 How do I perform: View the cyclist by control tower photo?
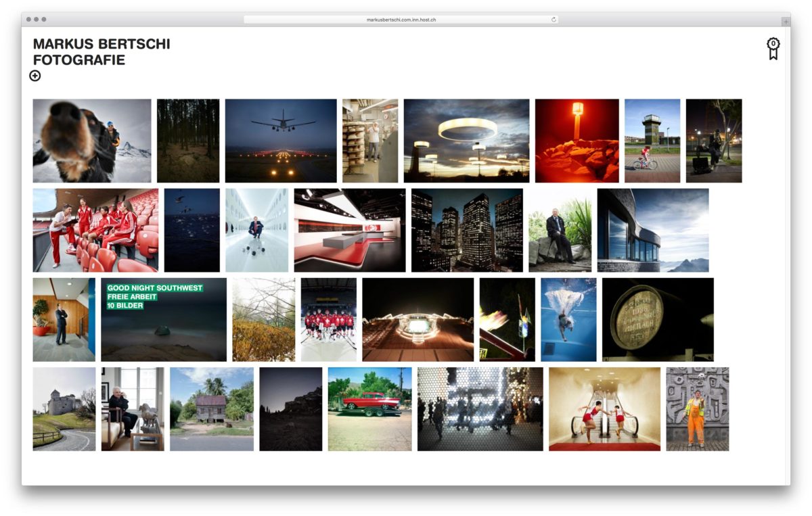[x=652, y=141]
